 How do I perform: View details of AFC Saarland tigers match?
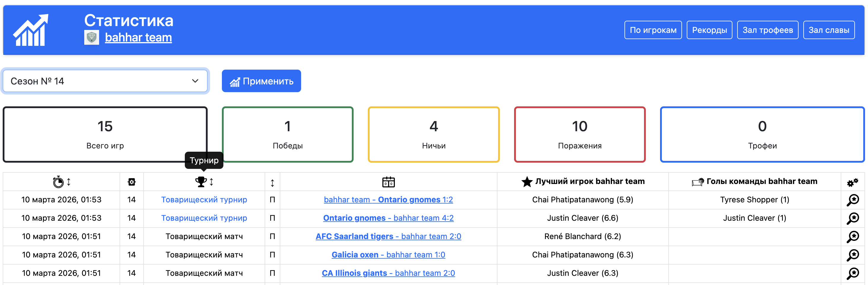point(853,236)
